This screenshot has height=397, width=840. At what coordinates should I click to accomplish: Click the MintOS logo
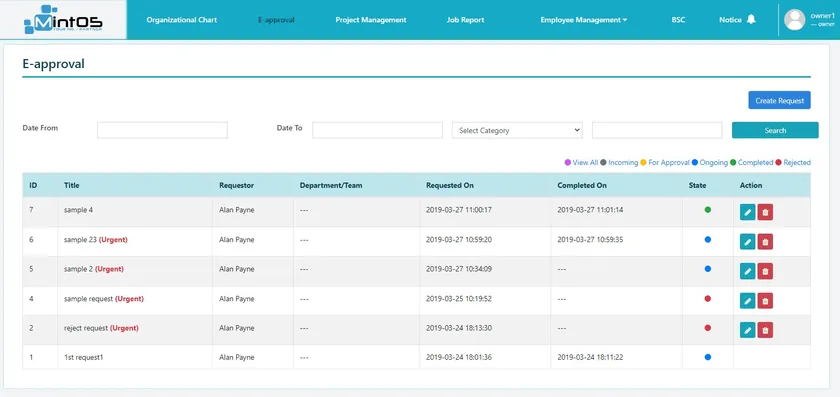point(63,20)
